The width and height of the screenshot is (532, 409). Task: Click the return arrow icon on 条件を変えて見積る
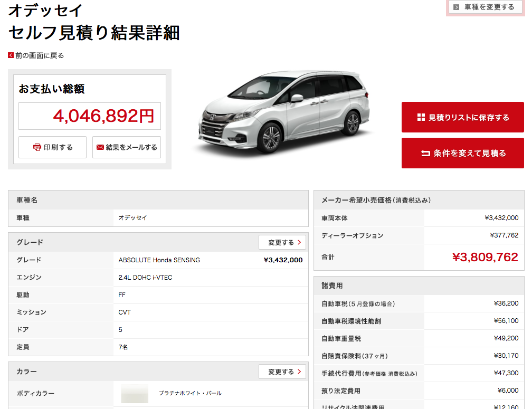click(425, 153)
